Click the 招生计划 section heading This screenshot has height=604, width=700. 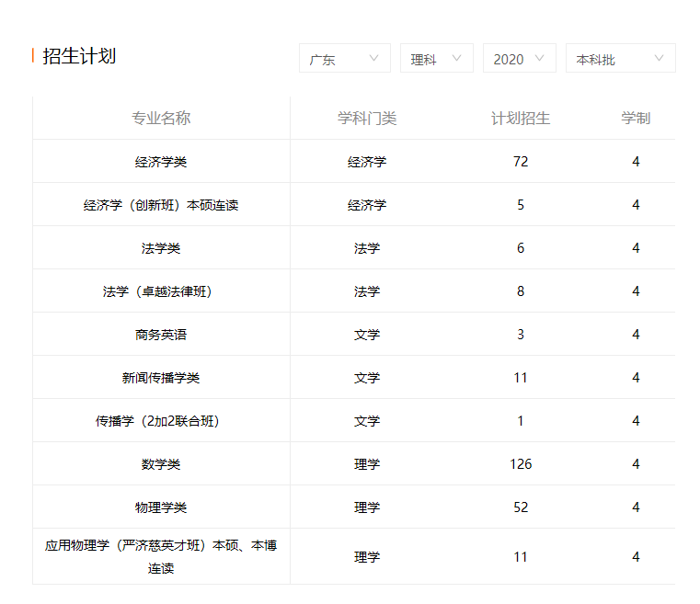(79, 56)
